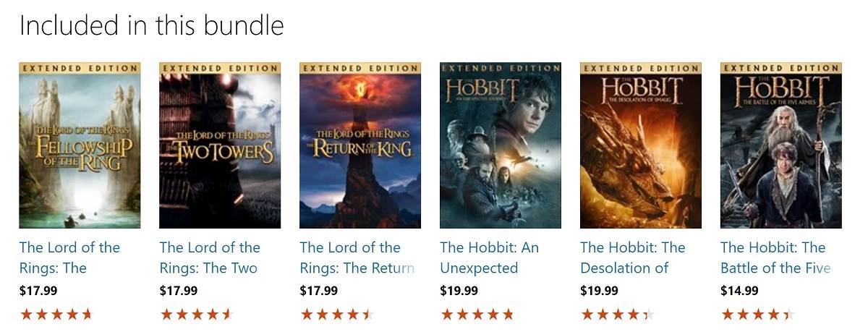
Task: Click "The Hobbit: The Desolation of" link
Action: point(632,257)
